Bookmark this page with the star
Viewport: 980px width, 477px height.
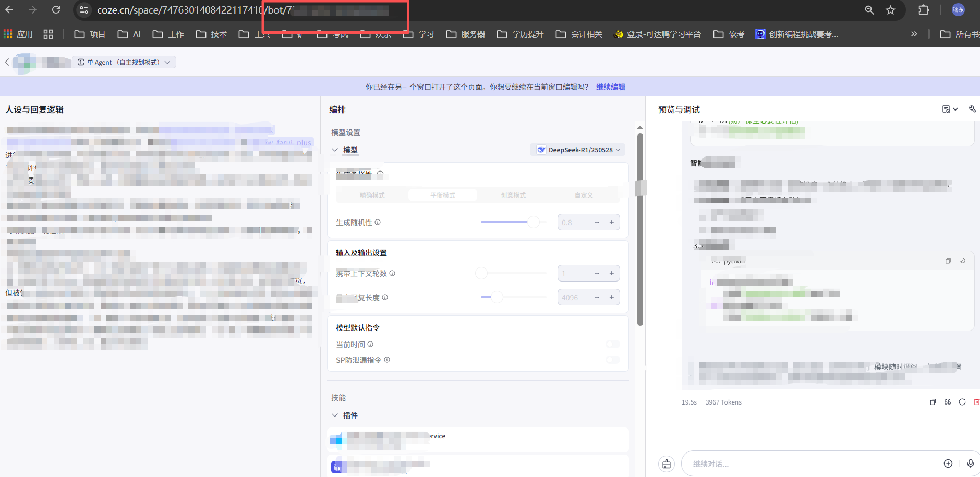click(x=891, y=10)
